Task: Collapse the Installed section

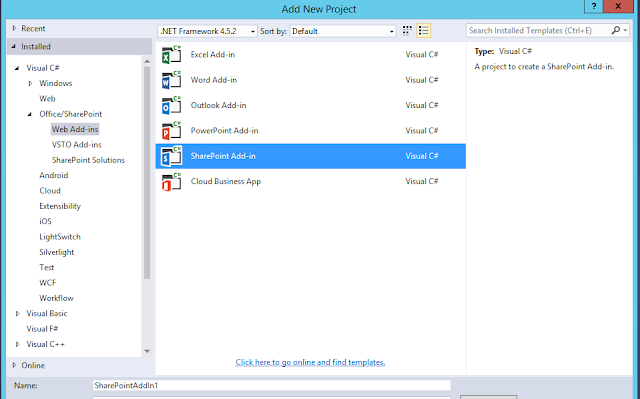Action: (x=14, y=47)
